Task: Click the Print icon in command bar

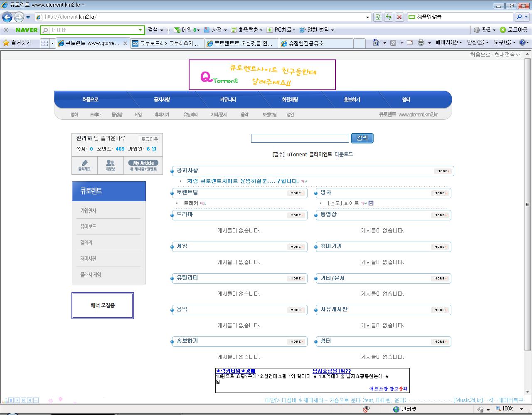Action: click(x=421, y=42)
